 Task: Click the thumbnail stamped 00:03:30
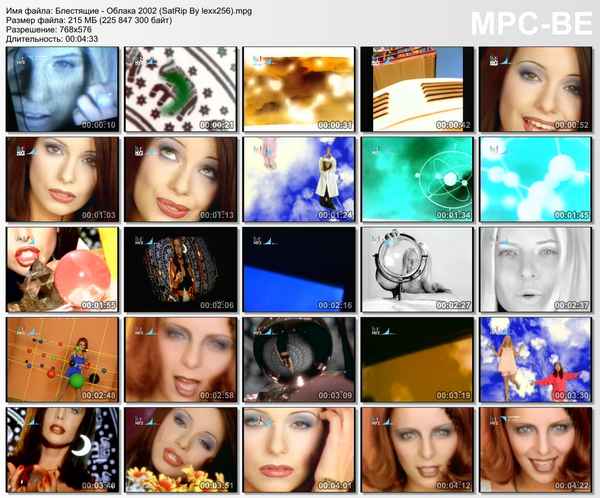tap(536, 359)
